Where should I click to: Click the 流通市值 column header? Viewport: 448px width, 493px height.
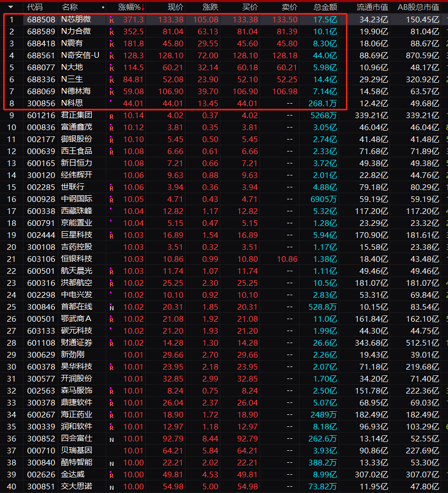(372, 7)
